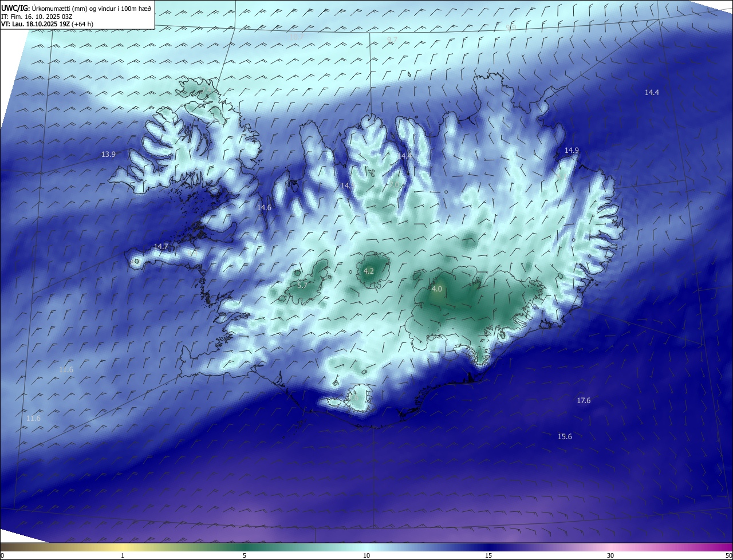This screenshot has width=733, height=560.
Task: Click the 15.6 value in the southeast ocean
Action: click(x=565, y=437)
